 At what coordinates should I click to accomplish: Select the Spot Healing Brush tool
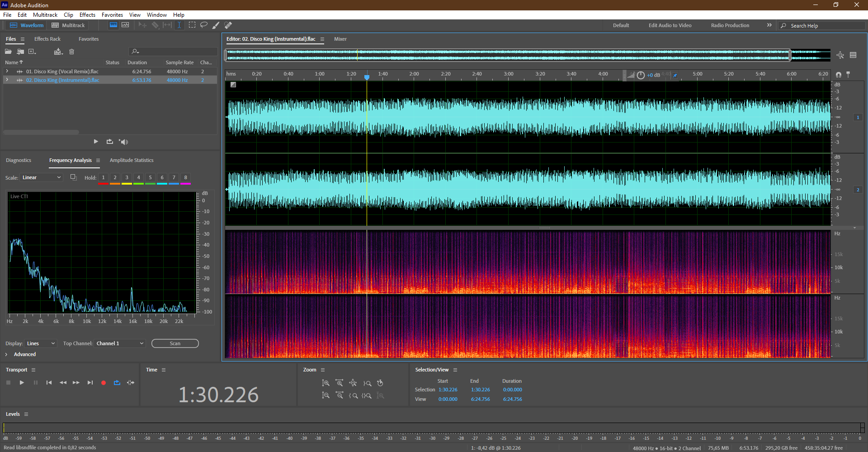(228, 25)
